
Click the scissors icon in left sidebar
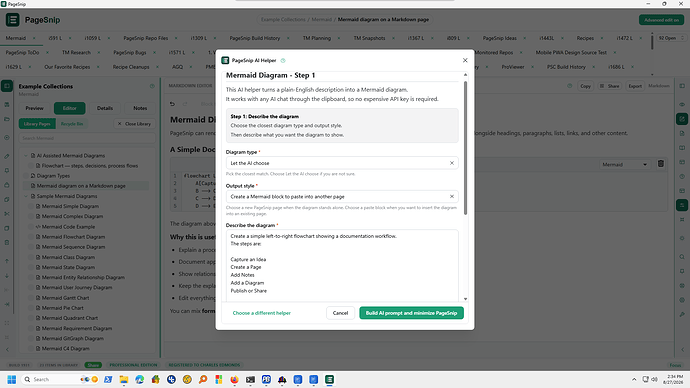tap(7, 214)
